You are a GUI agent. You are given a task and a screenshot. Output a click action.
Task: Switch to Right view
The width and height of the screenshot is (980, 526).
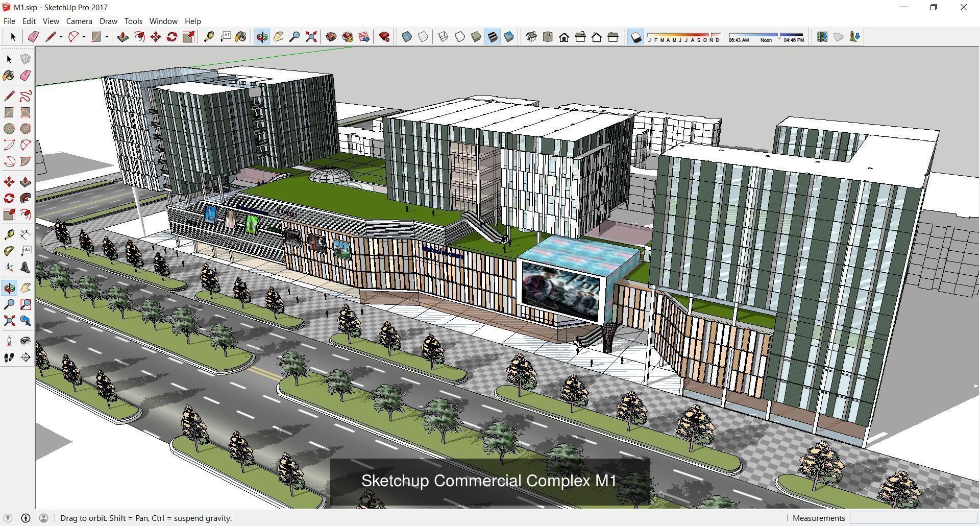pos(580,37)
